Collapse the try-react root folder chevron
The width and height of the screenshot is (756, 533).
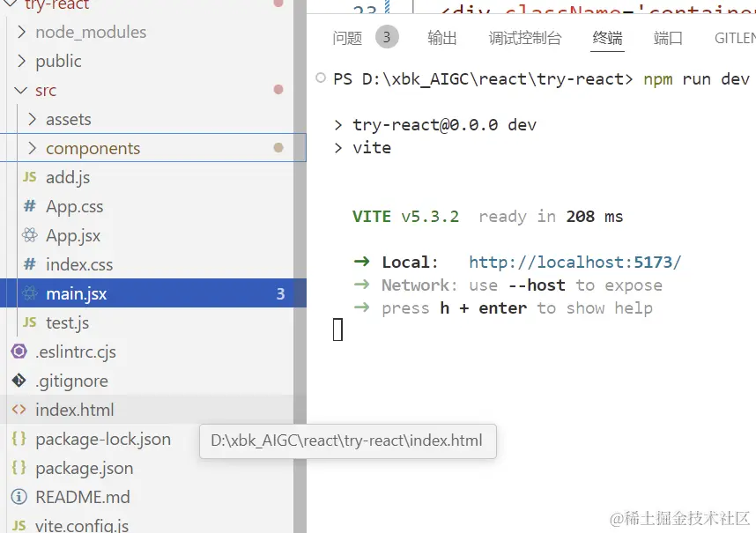coord(11,4)
